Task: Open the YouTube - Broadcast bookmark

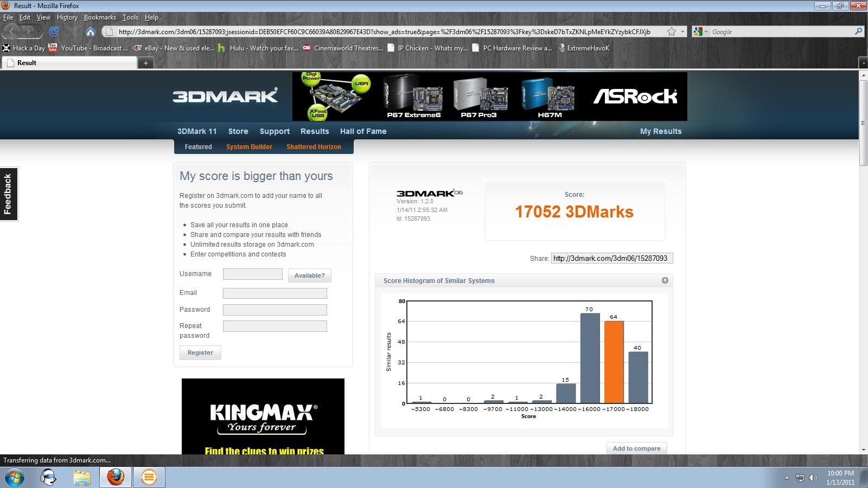Action: pos(88,48)
